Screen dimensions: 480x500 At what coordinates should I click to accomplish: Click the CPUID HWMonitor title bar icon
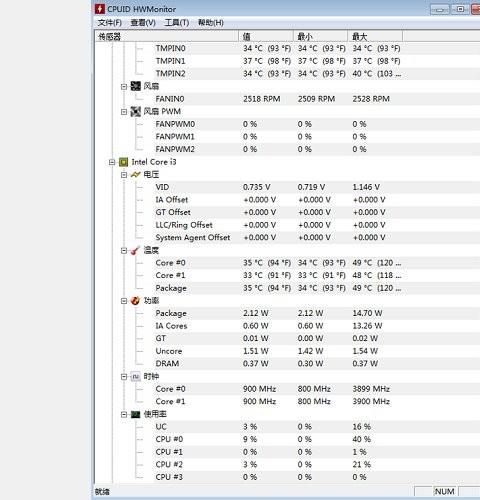pos(100,9)
